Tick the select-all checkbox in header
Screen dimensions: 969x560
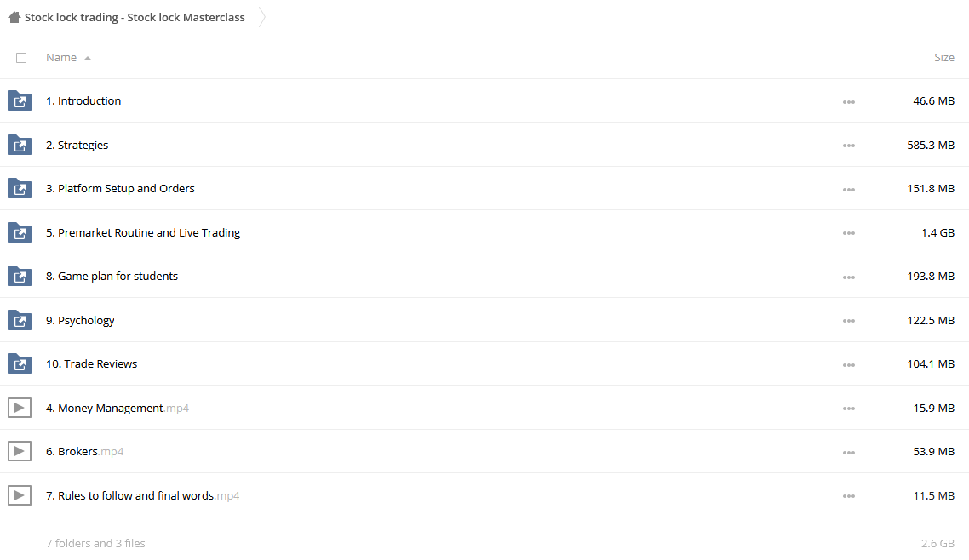pos(21,58)
